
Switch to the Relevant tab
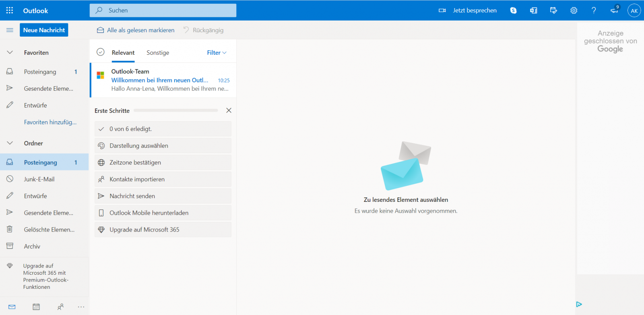click(x=123, y=53)
